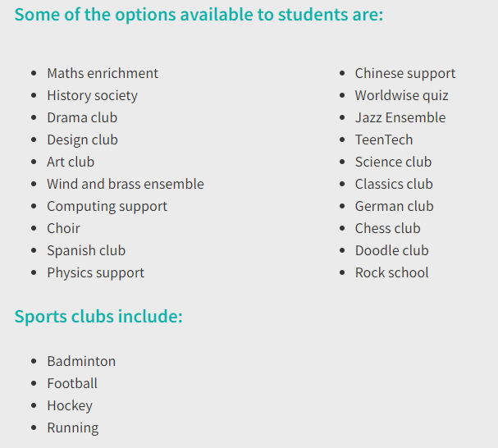Click Wind and brass ensemble
This screenshot has height=448, width=498.
point(126,185)
